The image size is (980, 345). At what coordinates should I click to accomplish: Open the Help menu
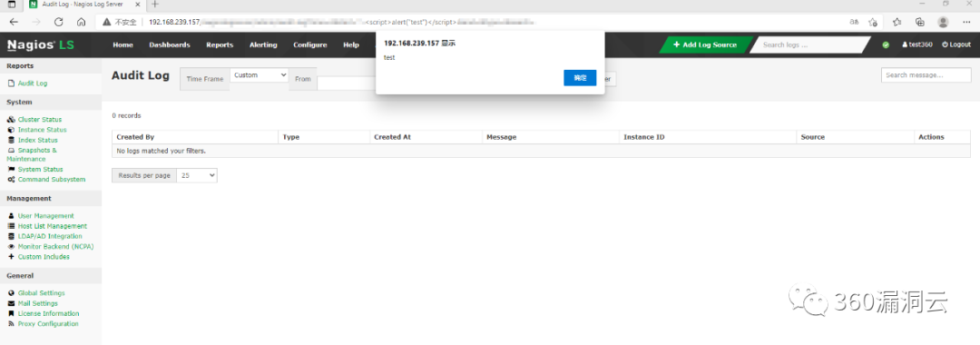(351, 45)
